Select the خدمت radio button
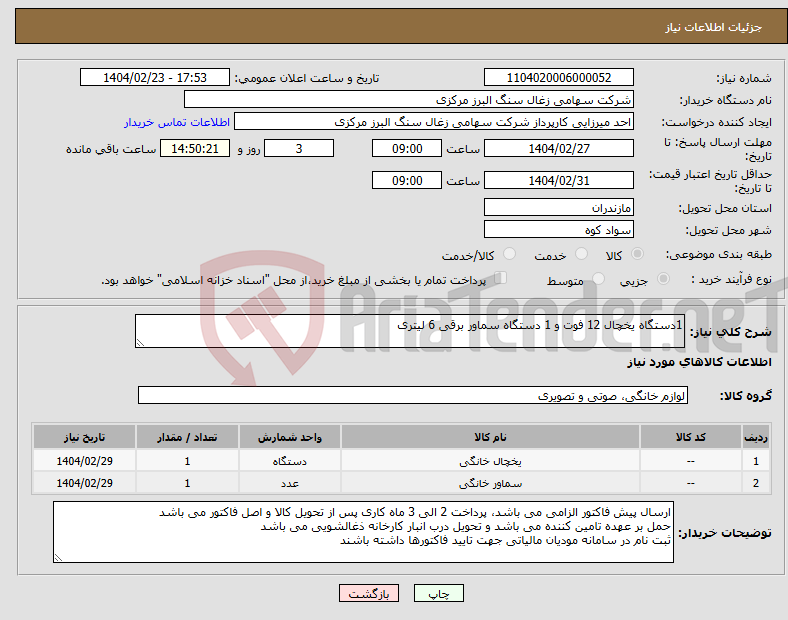The width and height of the screenshot is (788, 620). coord(581,254)
